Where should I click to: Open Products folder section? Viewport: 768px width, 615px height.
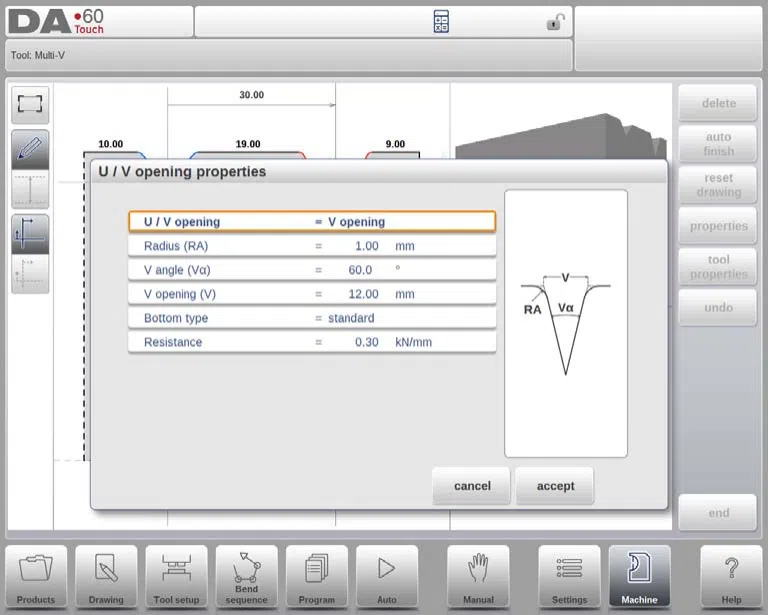[x=36, y=577]
